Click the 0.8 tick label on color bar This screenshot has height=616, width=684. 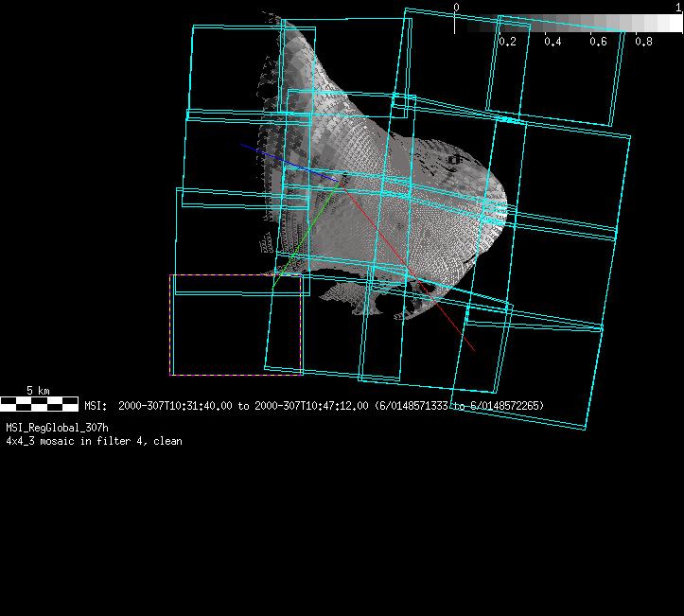(x=643, y=42)
